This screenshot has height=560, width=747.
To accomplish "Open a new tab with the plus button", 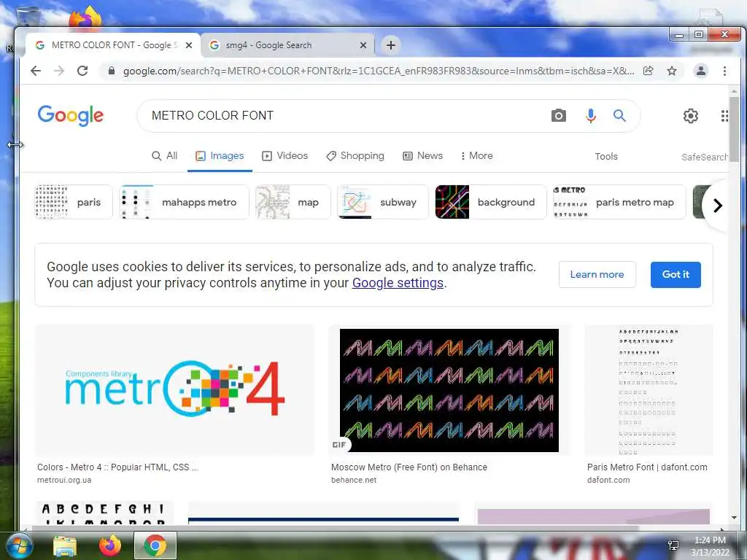I will tap(391, 45).
